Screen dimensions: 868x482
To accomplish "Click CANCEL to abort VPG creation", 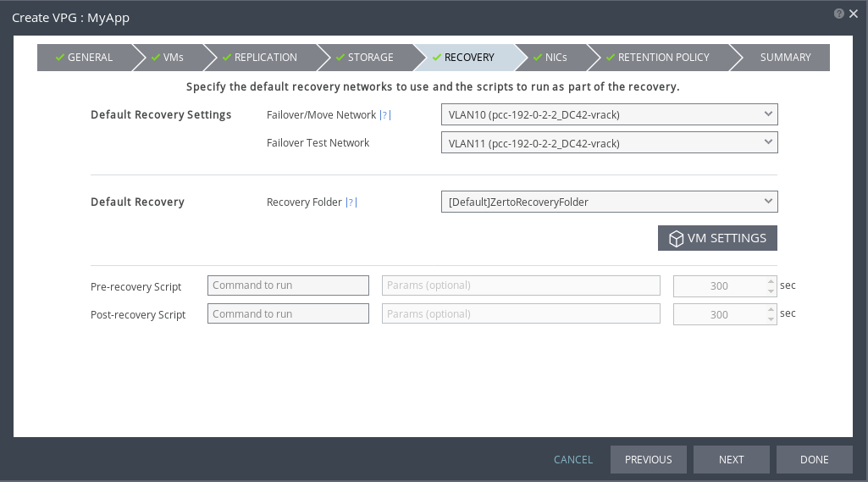I will [x=573, y=459].
